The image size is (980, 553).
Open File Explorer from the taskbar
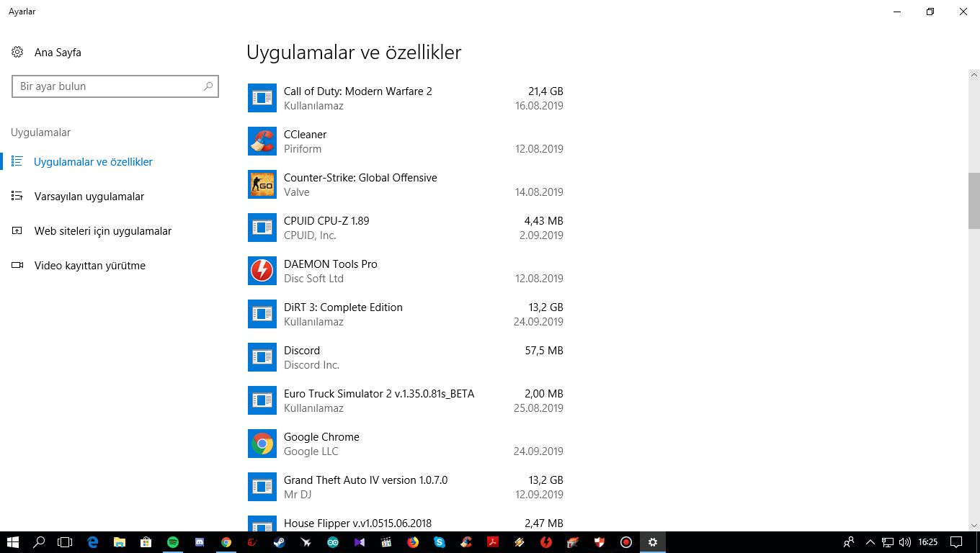pyautogui.click(x=119, y=542)
